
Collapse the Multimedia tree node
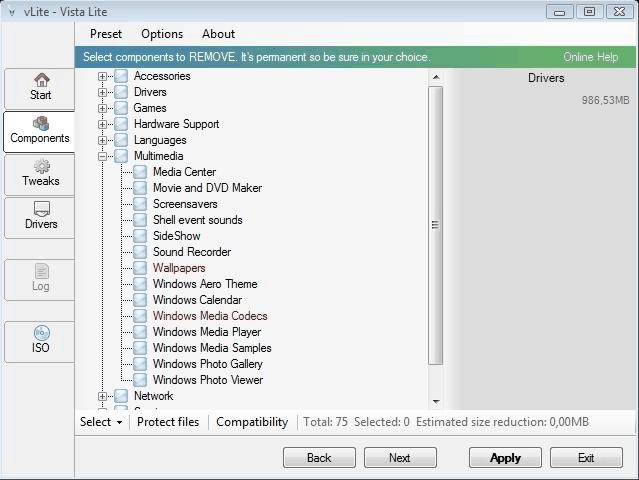tap(102, 156)
